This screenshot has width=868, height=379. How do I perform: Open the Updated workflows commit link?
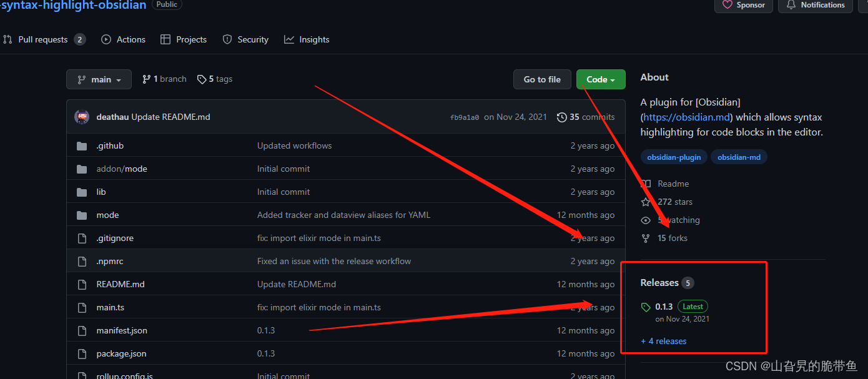295,145
